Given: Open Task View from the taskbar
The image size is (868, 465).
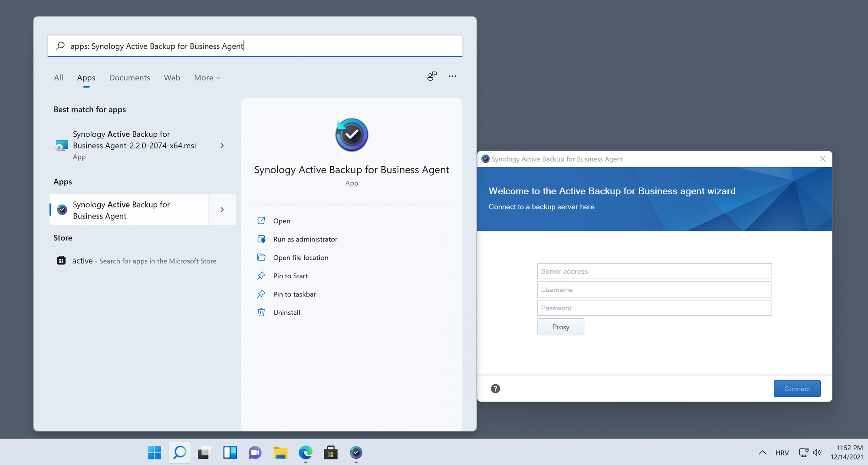Looking at the screenshot, I should [x=204, y=453].
